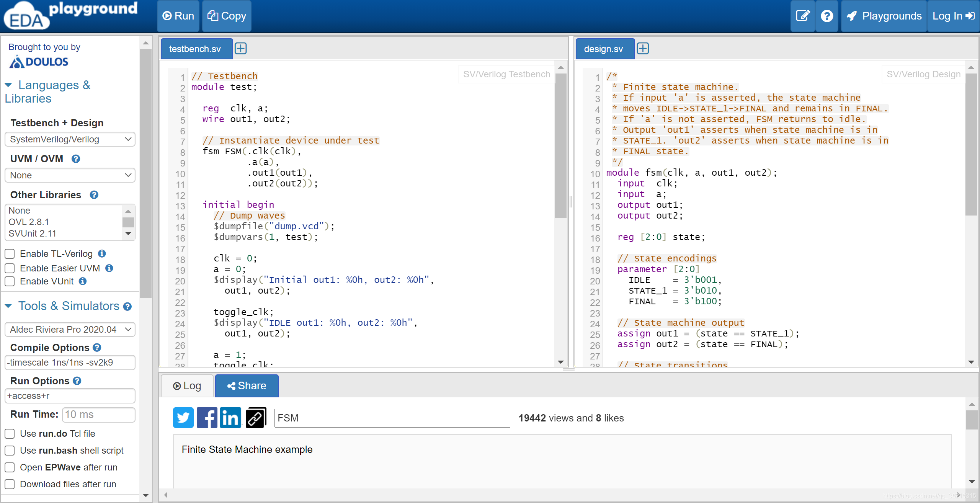The width and height of the screenshot is (980, 503).
Task: Switch to the design.sv tab
Action: point(604,49)
